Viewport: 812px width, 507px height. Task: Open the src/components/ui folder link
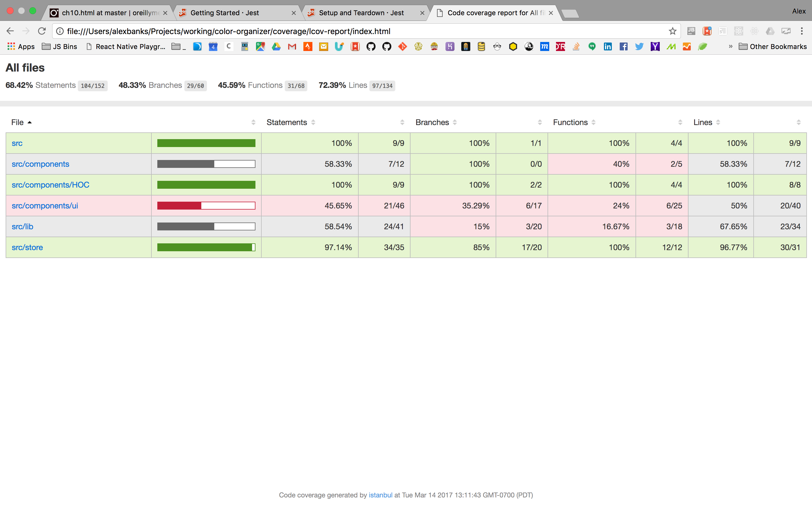click(x=45, y=206)
